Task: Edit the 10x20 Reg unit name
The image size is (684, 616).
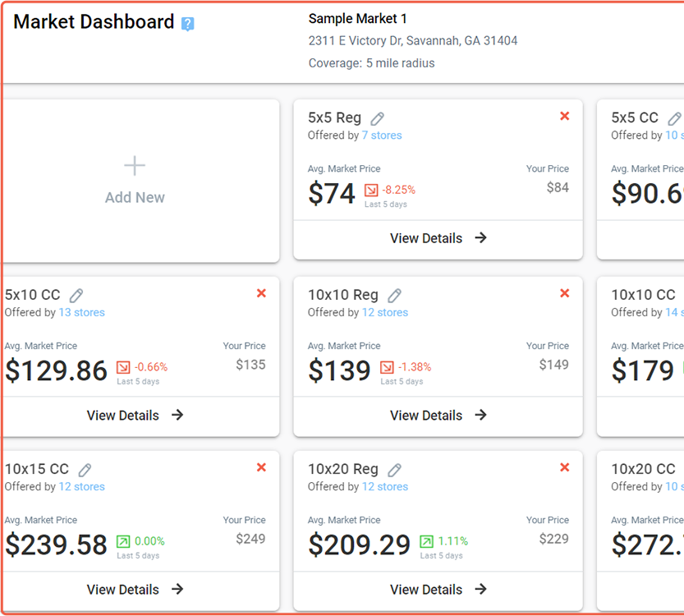Action: [393, 468]
